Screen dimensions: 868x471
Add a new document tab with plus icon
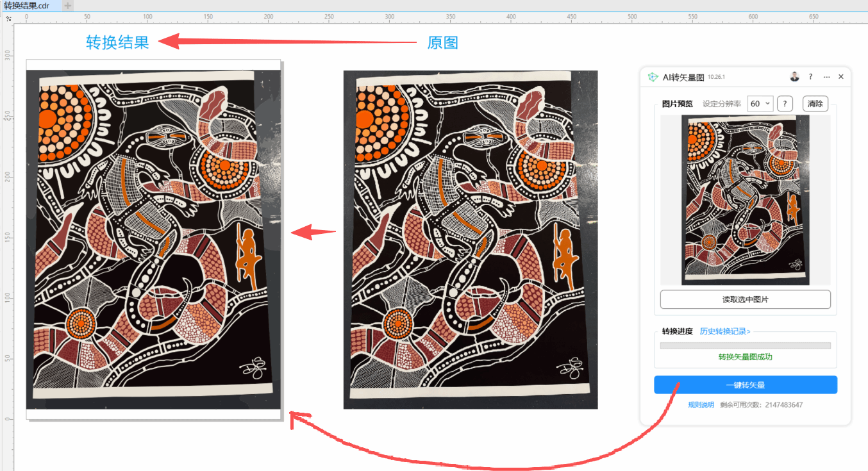tap(68, 6)
